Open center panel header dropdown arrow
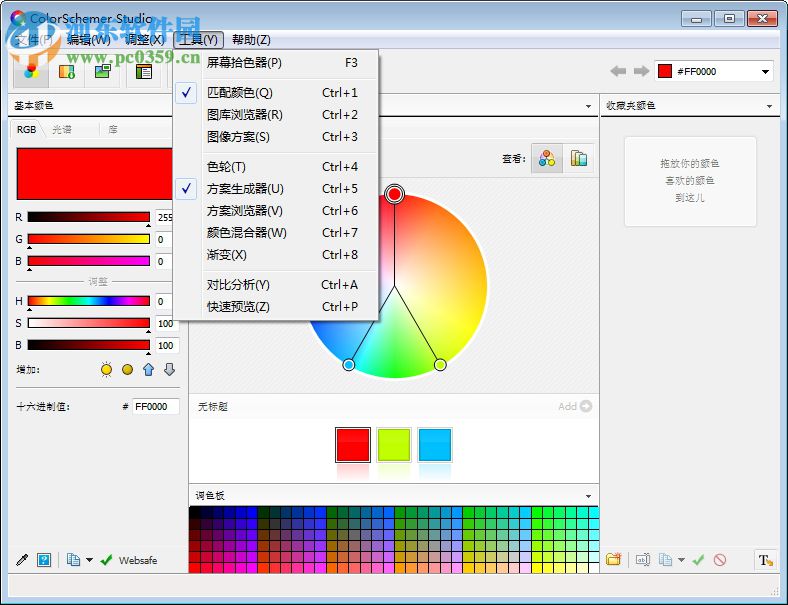The height and width of the screenshot is (605, 788). (x=588, y=106)
